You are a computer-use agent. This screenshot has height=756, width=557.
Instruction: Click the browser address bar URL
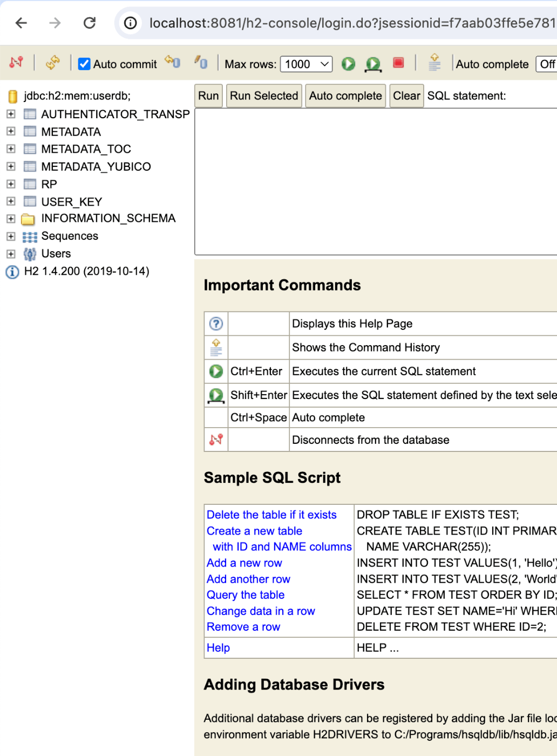(352, 23)
